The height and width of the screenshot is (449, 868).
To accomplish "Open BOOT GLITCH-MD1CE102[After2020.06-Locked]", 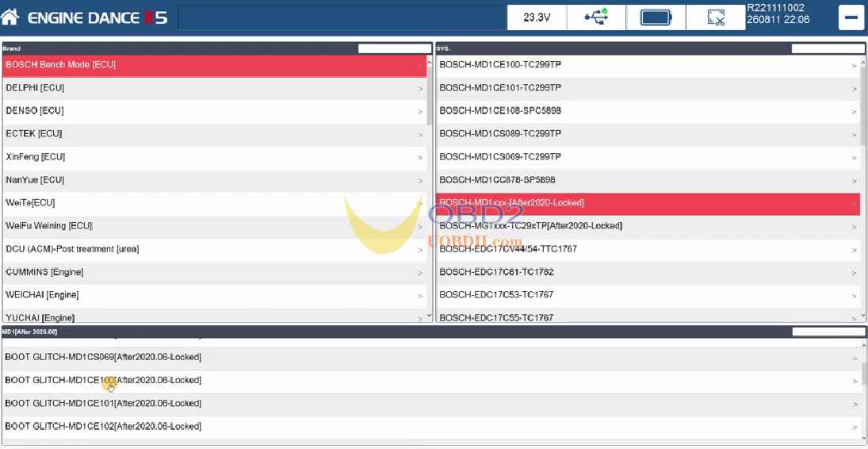I will click(x=432, y=428).
